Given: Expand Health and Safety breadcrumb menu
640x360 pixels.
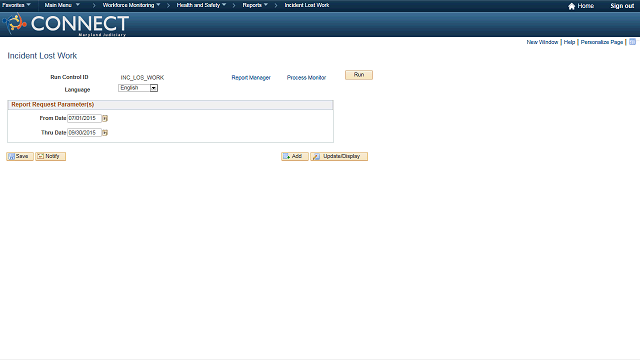Looking at the screenshot, I should click(201, 5).
